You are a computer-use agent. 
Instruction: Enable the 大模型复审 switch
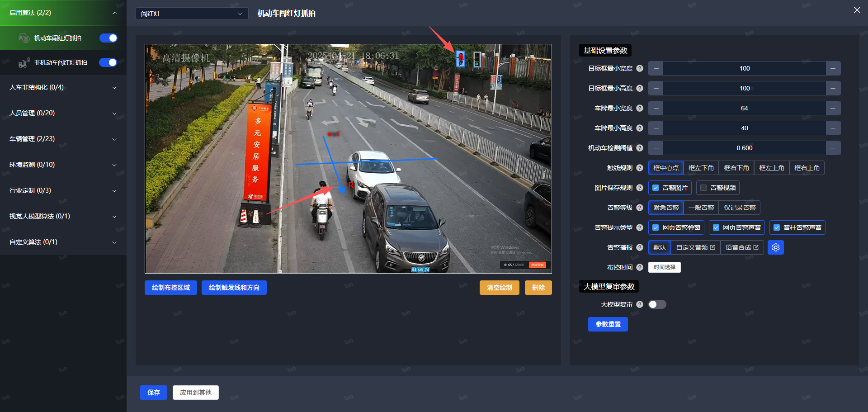click(657, 304)
